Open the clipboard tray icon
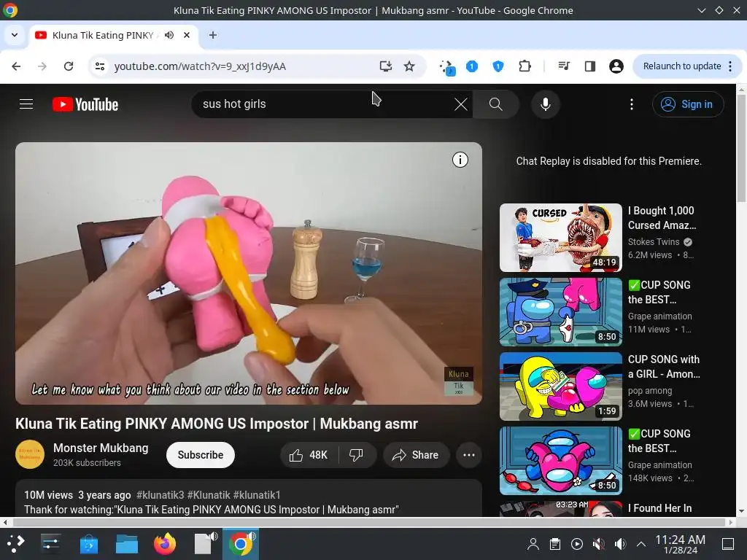 pos(555,544)
